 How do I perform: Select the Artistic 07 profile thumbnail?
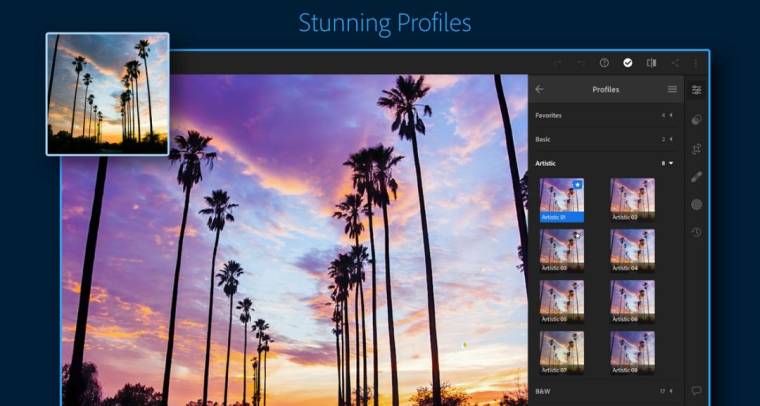[562, 351]
